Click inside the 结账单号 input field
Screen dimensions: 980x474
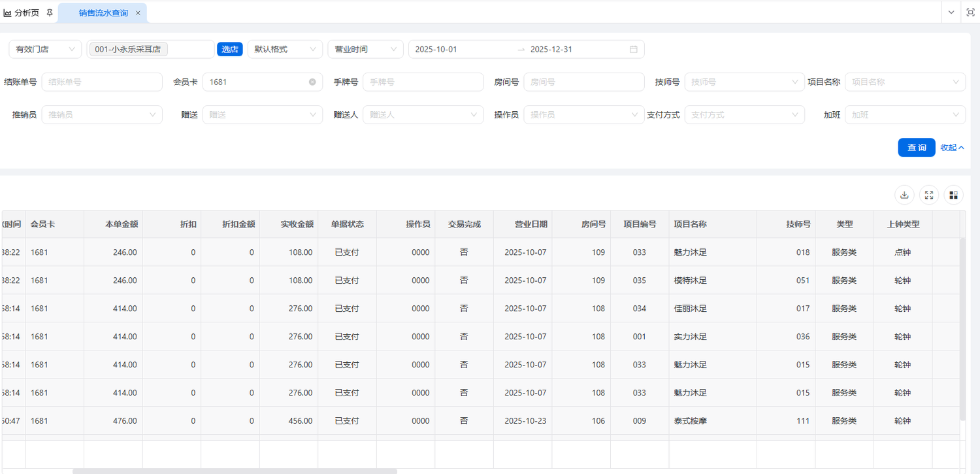tap(101, 82)
